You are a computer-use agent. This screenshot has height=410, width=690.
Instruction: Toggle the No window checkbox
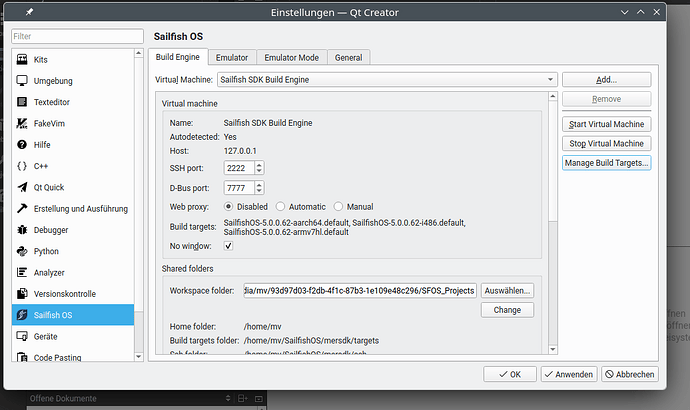[228, 245]
